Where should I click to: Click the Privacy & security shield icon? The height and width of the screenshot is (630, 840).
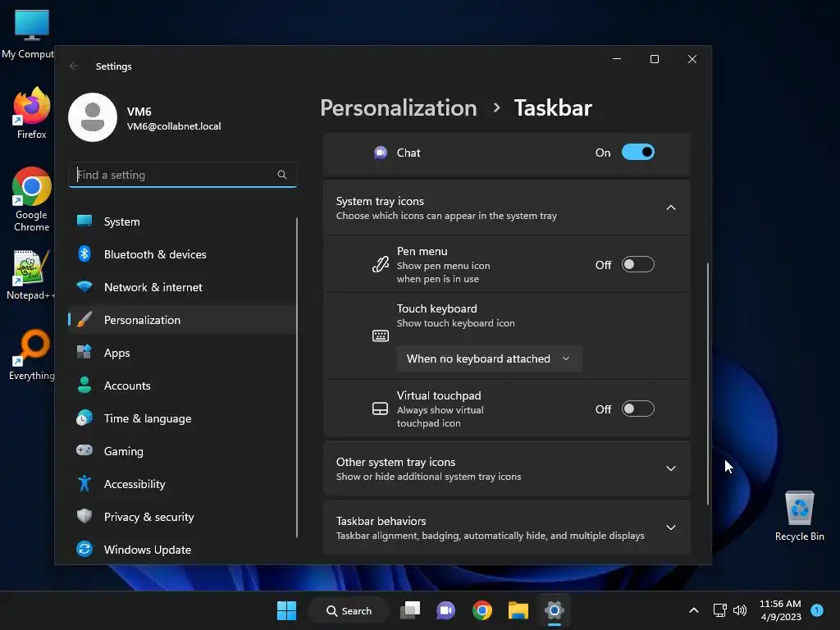coord(84,516)
